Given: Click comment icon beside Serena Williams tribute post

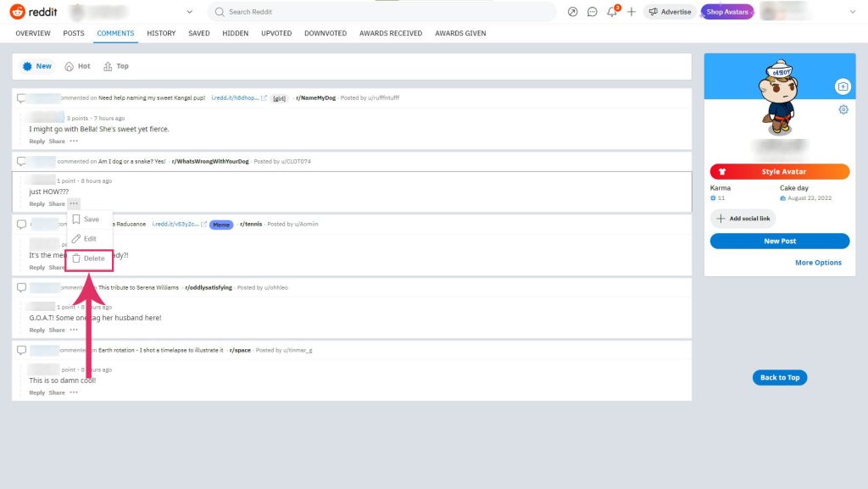Looking at the screenshot, I should pyautogui.click(x=21, y=287).
